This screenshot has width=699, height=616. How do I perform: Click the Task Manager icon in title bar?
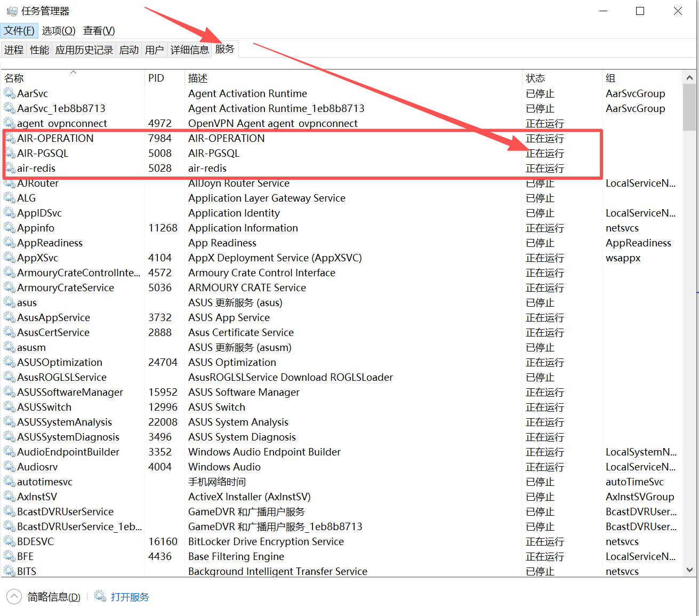click(x=12, y=11)
